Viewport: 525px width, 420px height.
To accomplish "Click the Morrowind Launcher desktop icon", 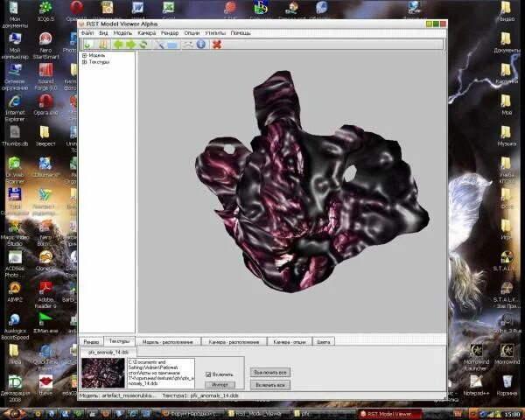I will (476, 357).
